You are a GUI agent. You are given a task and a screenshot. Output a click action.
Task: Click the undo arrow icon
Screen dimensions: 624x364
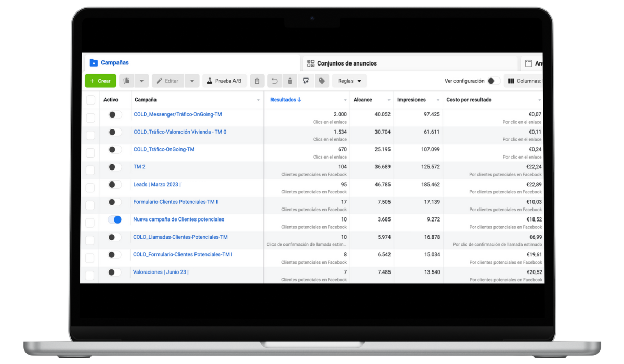275,81
